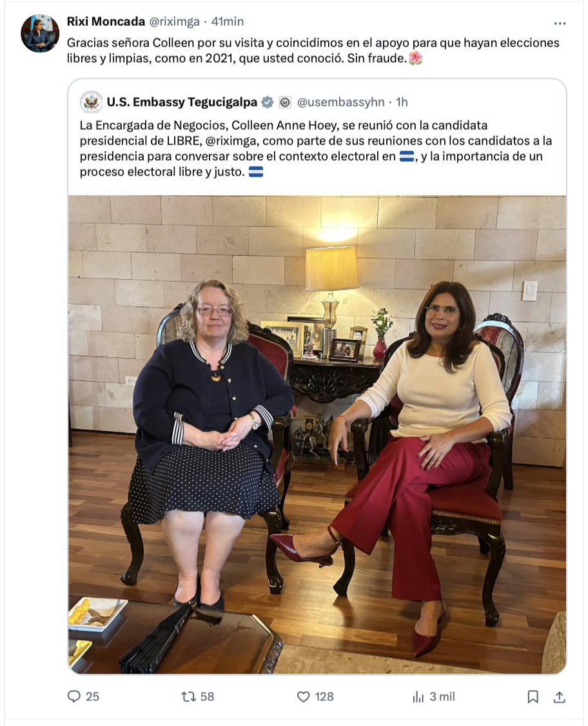Open the @usembassyhn handle
The height and width of the screenshot is (726, 588).
(x=341, y=102)
